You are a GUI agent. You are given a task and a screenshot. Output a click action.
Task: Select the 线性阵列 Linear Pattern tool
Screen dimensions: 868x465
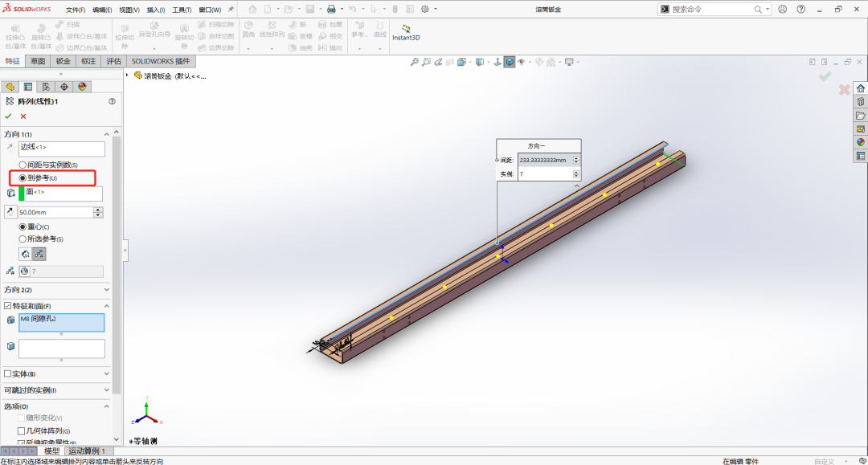(272, 27)
